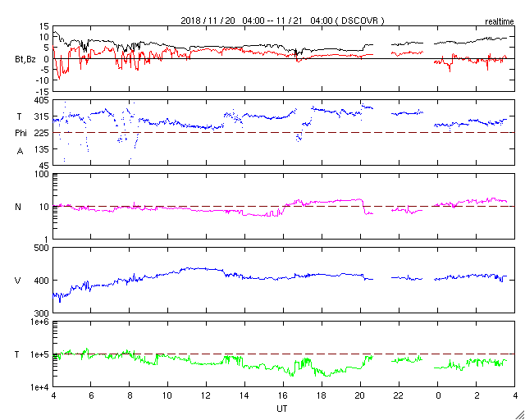Click the "V" speed axis label
This screenshot has width=525, height=420.
click(18, 280)
